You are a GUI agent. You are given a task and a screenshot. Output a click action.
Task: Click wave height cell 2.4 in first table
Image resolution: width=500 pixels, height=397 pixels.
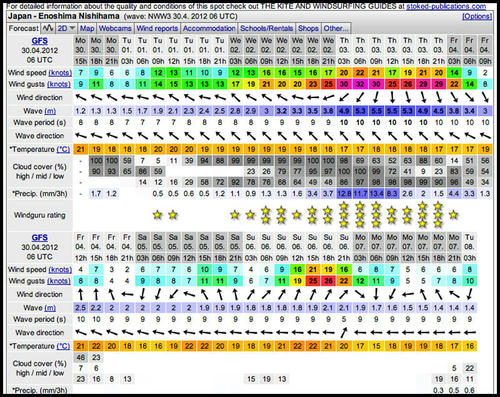pyautogui.click(x=204, y=111)
